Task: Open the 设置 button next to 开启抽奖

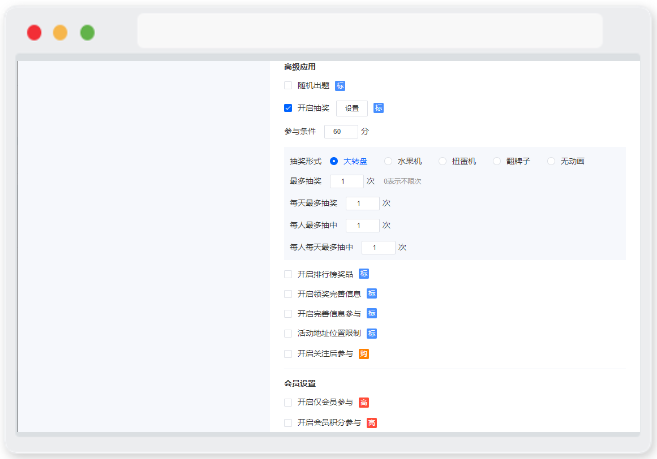Action: tap(352, 108)
